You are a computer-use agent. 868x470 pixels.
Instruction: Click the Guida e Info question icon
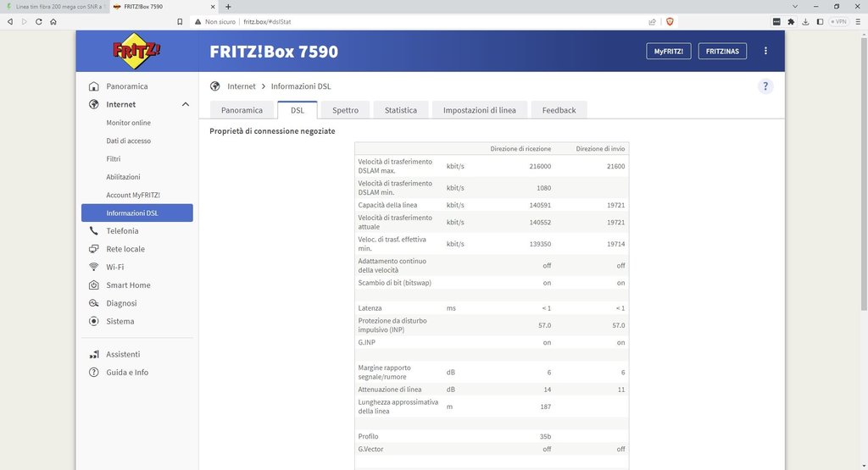point(94,372)
